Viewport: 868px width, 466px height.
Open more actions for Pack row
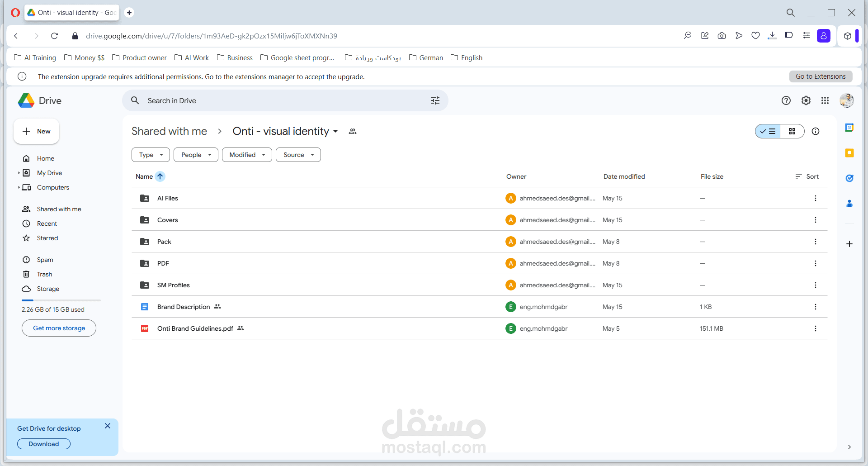(x=816, y=242)
